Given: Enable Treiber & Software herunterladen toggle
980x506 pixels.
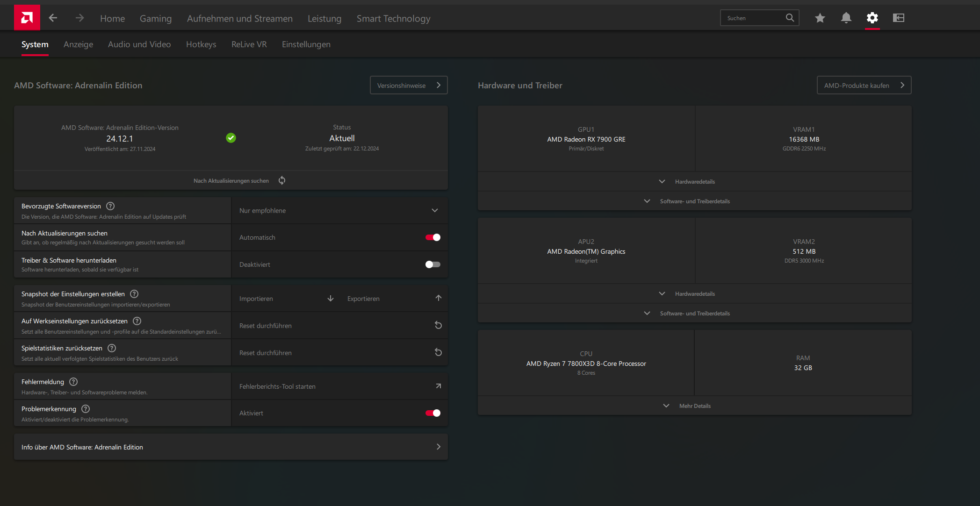Looking at the screenshot, I should tap(432, 264).
